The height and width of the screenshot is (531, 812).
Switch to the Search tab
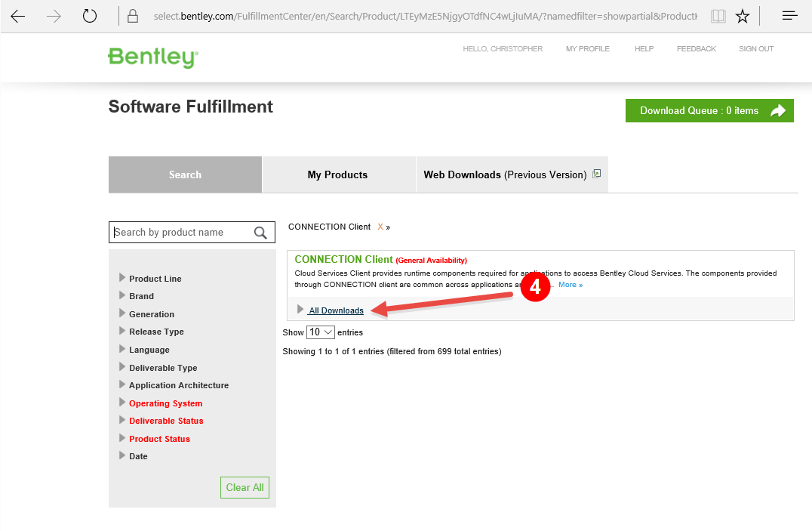pos(185,174)
